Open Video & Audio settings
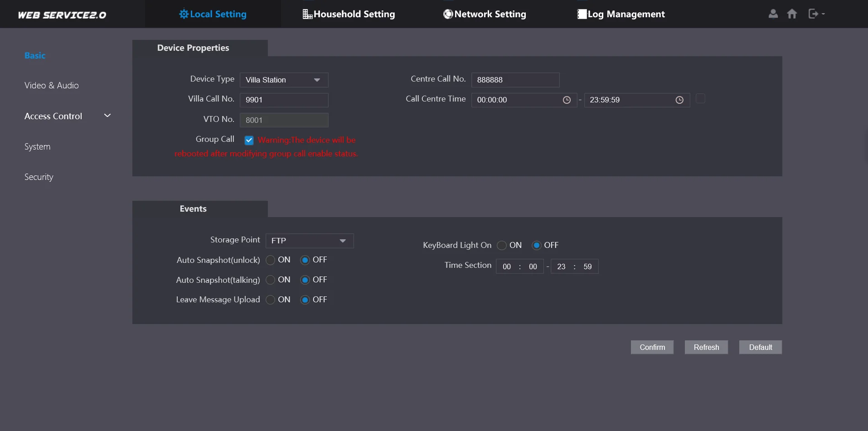Image resolution: width=868 pixels, height=431 pixels. point(52,86)
